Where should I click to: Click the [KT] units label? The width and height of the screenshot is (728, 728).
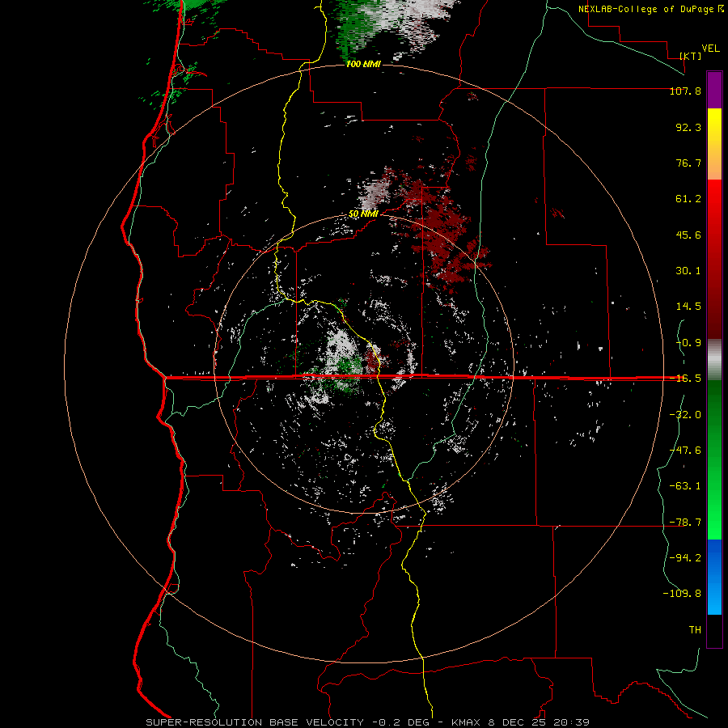click(x=691, y=56)
